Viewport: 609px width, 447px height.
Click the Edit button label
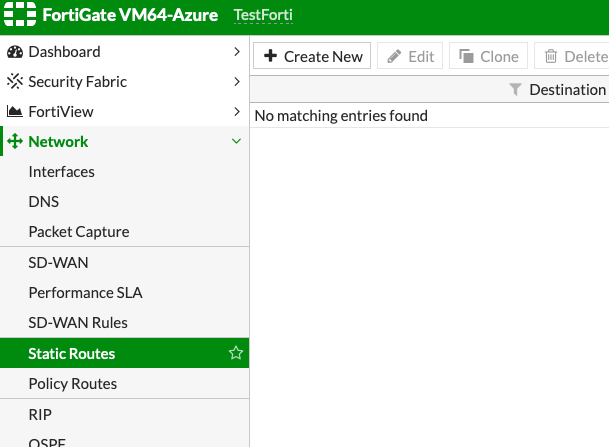421,57
